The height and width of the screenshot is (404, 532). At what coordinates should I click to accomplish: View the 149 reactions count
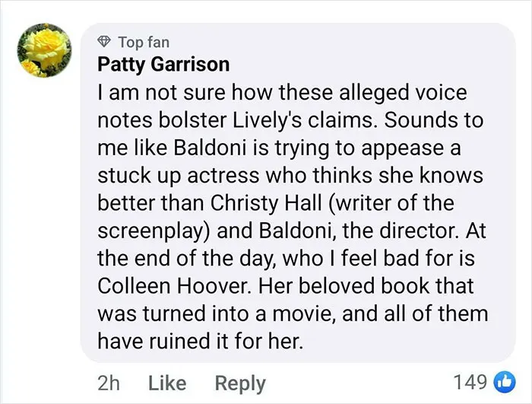pos(470,382)
